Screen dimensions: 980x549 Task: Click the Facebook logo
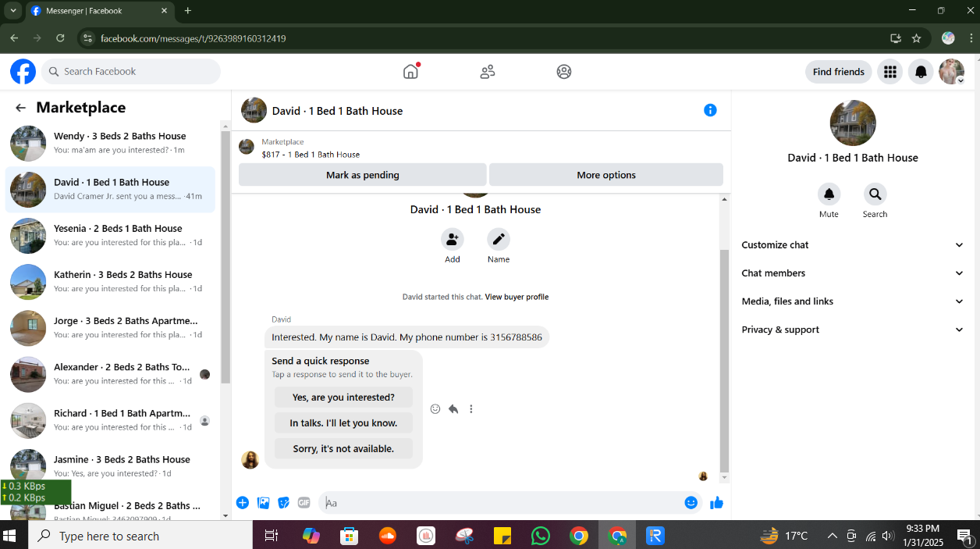tap(23, 72)
